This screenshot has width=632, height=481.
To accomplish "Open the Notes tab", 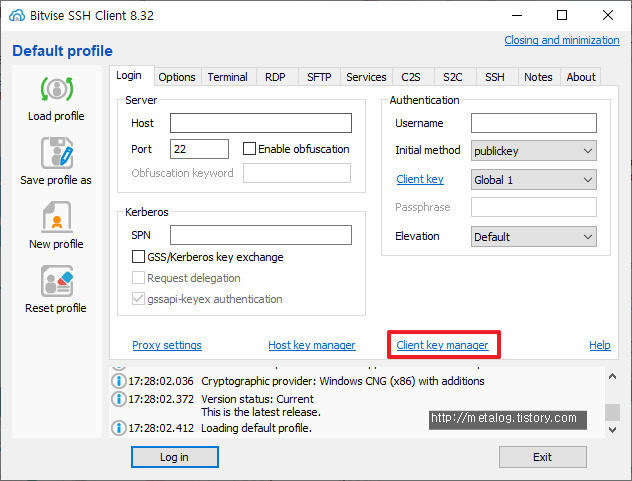I will (538, 77).
